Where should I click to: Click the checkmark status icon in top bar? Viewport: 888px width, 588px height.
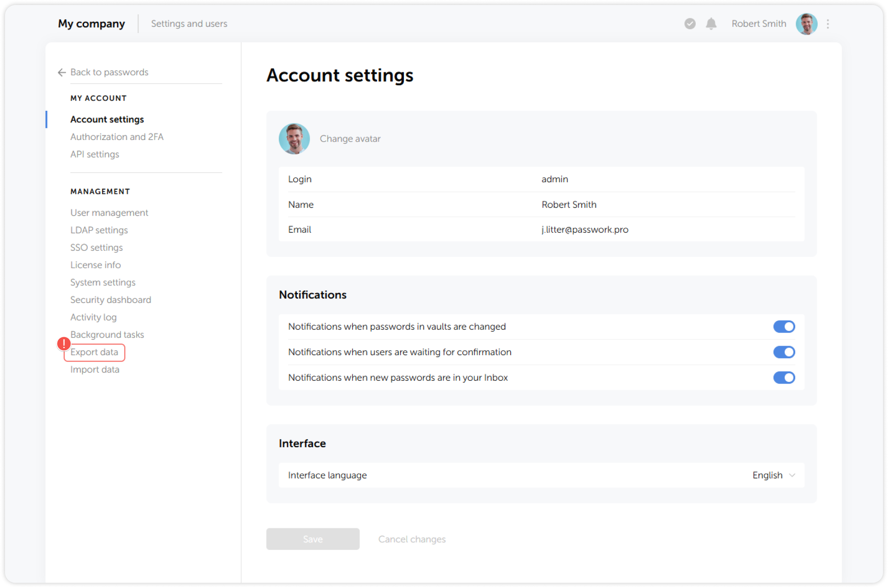[x=689, y=24]
